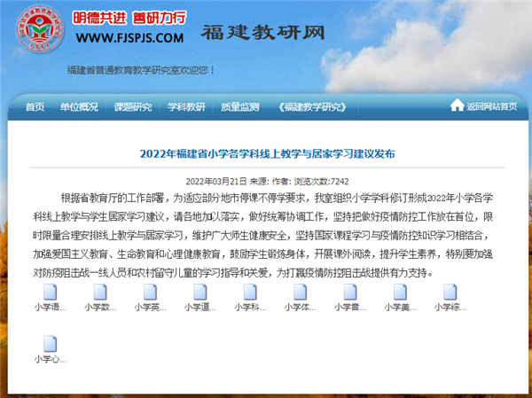Screen dimensions: 532x398
Task: Click the FJSS site logo
Action: click(35, 34)
